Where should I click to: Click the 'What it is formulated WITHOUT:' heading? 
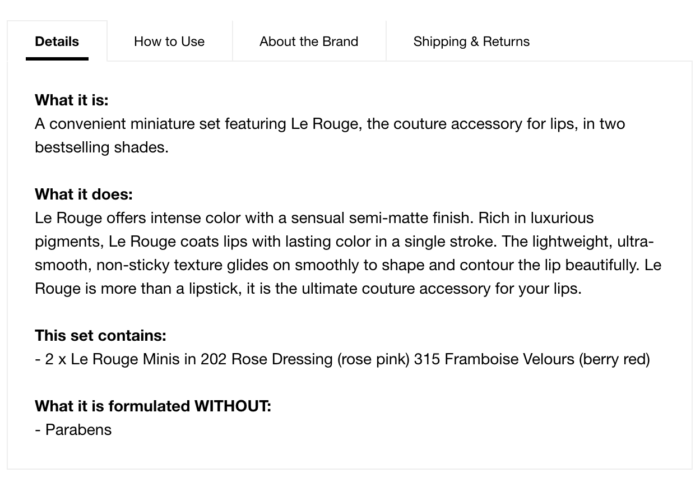click(x=153, y=406)
